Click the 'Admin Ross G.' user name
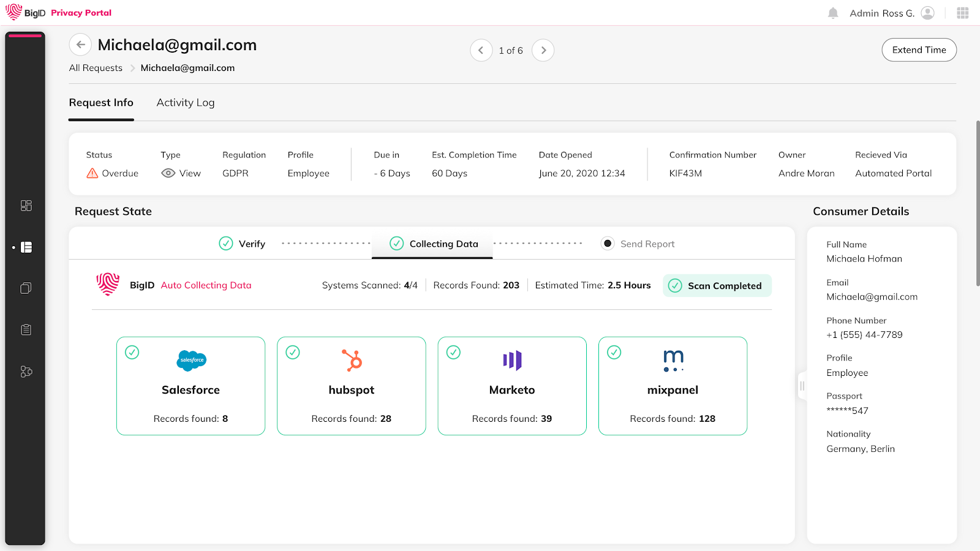The image size is (980, 551). pos(882,13)
